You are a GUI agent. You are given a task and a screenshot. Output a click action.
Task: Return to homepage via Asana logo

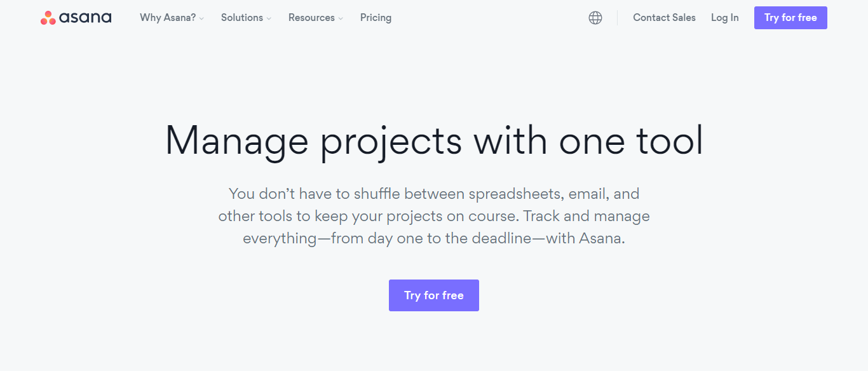75,17
